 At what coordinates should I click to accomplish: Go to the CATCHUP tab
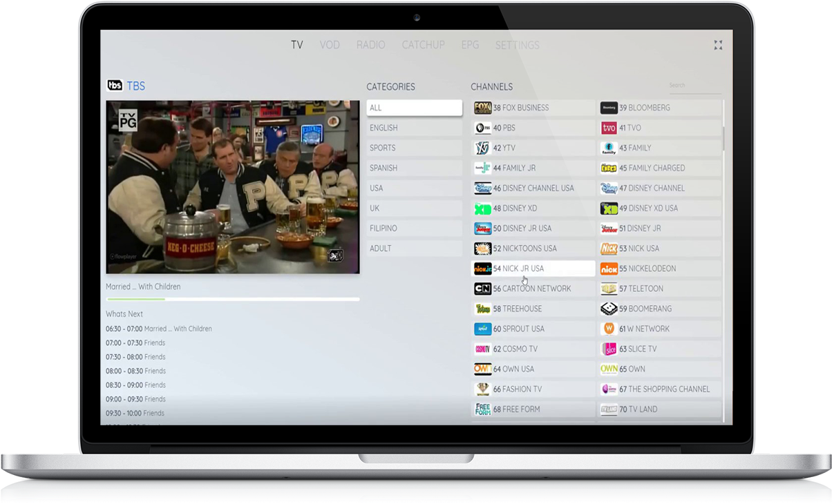pyautogui.click(x=423, y=45)
